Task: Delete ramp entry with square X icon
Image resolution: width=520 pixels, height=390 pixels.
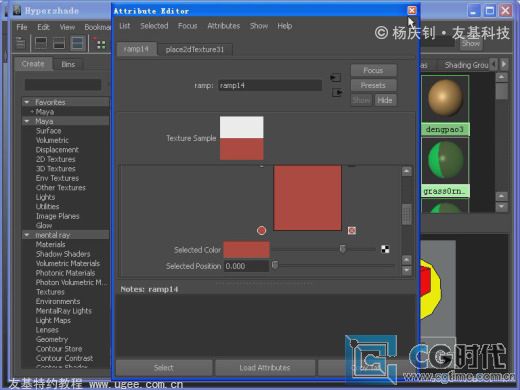Action: pos(352,230)
